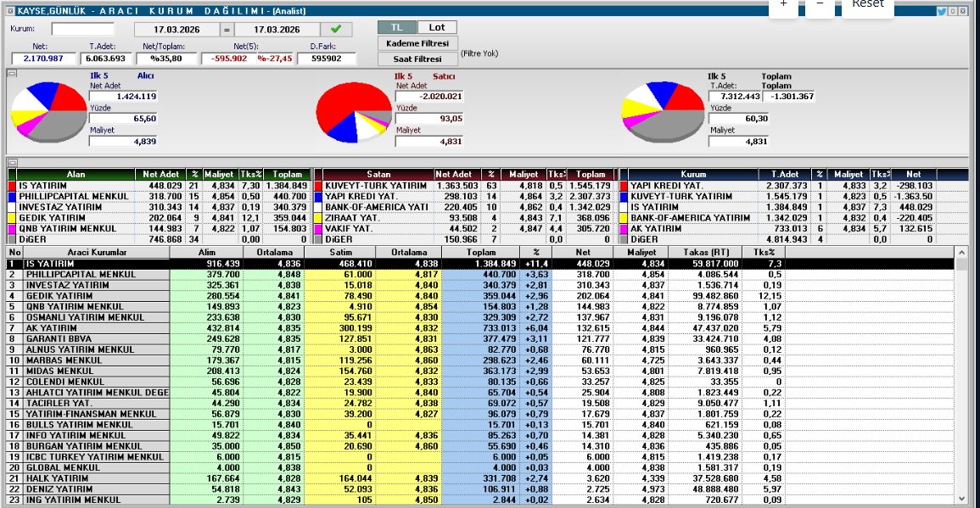Sort by the Kurum column header
Viewport: 980px width, 508px height.
pos(693,175)
